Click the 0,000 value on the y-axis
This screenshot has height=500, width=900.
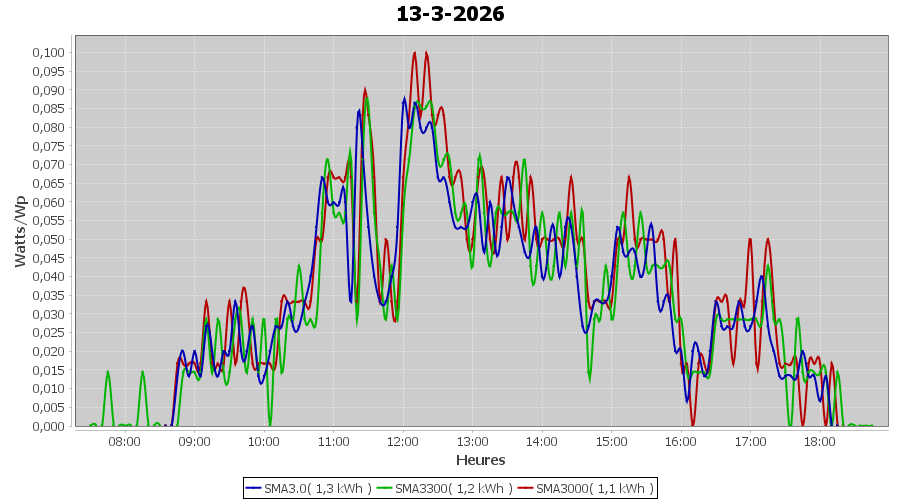click(x=49, y=426)
